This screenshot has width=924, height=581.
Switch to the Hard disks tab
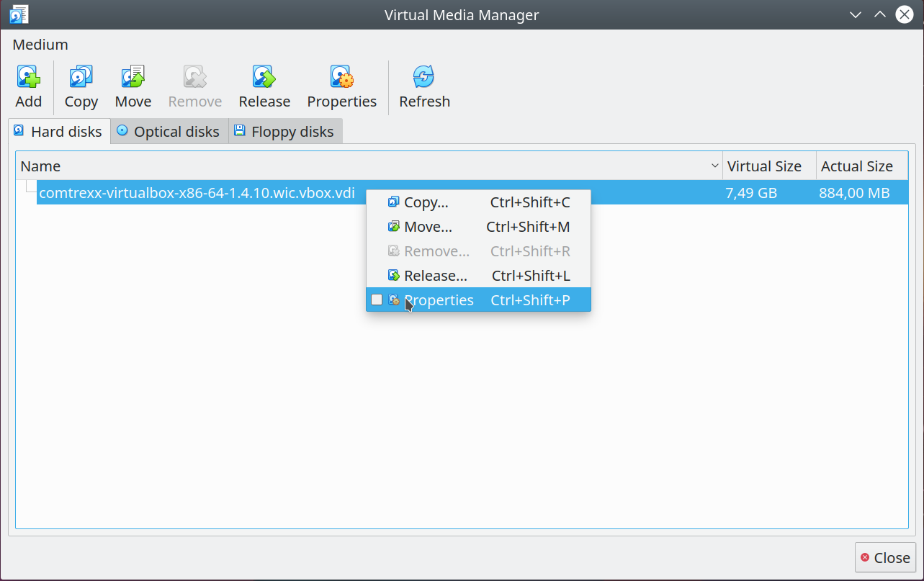click(x=58, y=132)
